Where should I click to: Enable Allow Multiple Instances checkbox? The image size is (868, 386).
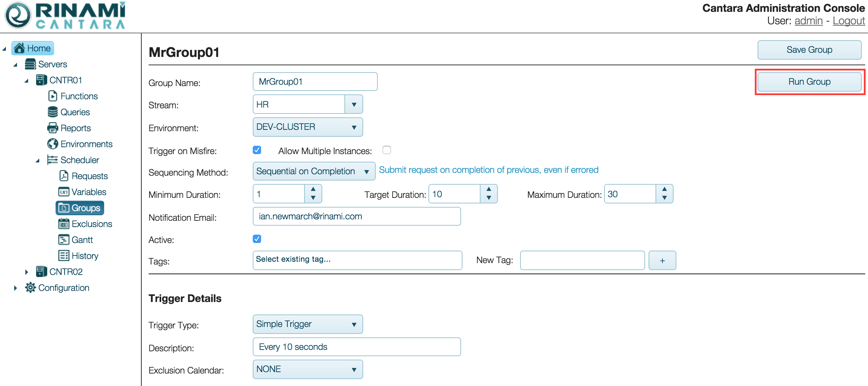(386, 150)
